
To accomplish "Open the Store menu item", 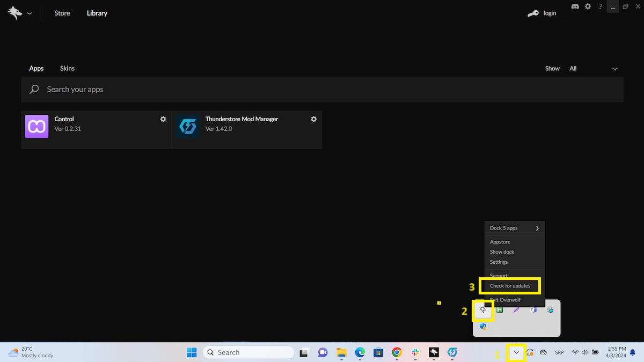I will [62, 12].
